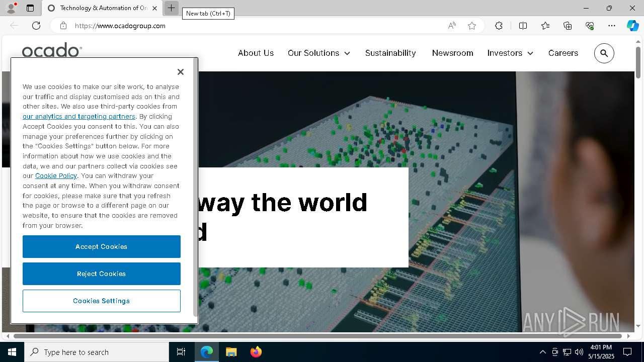The height and width of the screenshot is (362, 644).
Task: Close the Technology & Automation tab
Action: pyautogui.click(x=154, y=8)
